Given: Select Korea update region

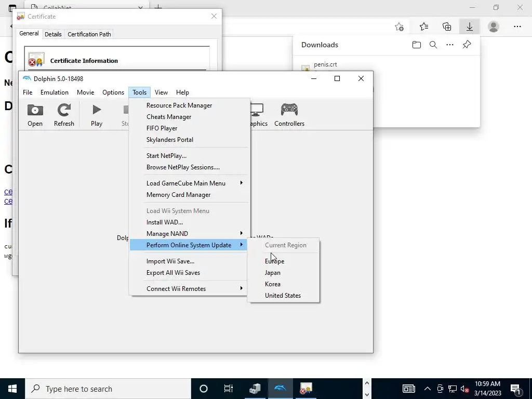Looking at the screenshot, I should (x=284, y=284).
